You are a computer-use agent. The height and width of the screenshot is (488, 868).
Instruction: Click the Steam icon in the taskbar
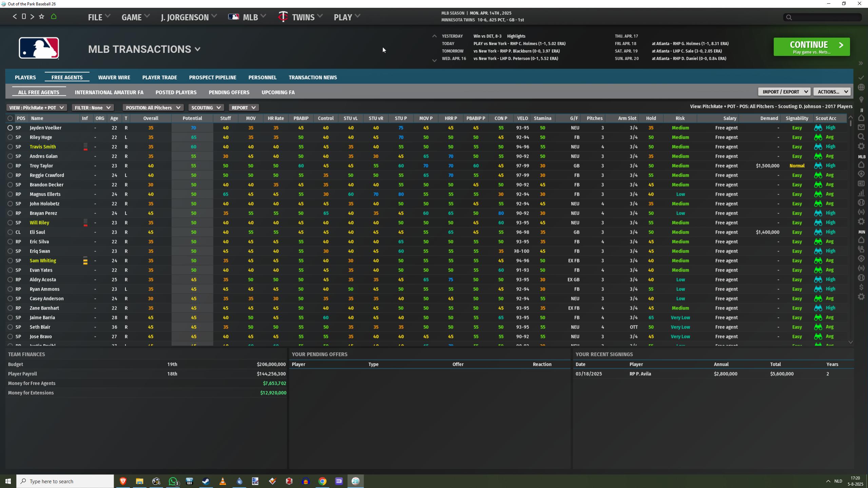click(x=206, y=481)
